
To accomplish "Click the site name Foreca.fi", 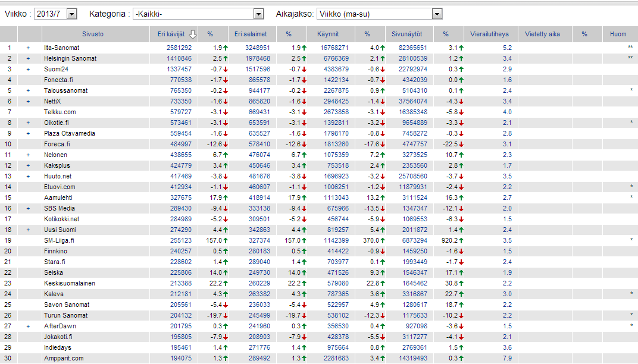I will [x=57, y=145].
